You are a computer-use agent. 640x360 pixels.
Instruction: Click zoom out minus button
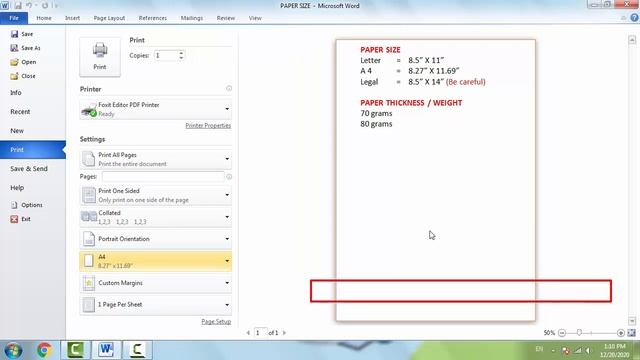[562, 333]
